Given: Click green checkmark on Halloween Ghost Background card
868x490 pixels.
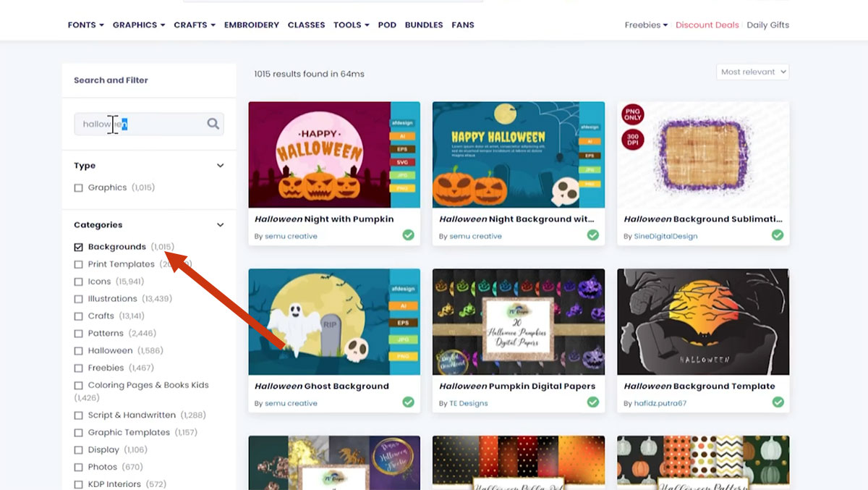Looking at the screenshot, I should 408,402.
